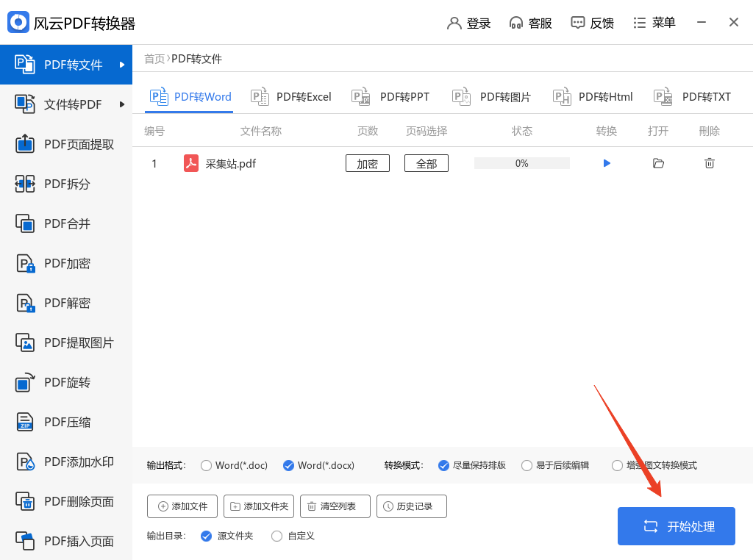This screenshot has width=753, height=560.
Task: Click the 风云PDF转换器 app logo
Action: tap(18, 22)
